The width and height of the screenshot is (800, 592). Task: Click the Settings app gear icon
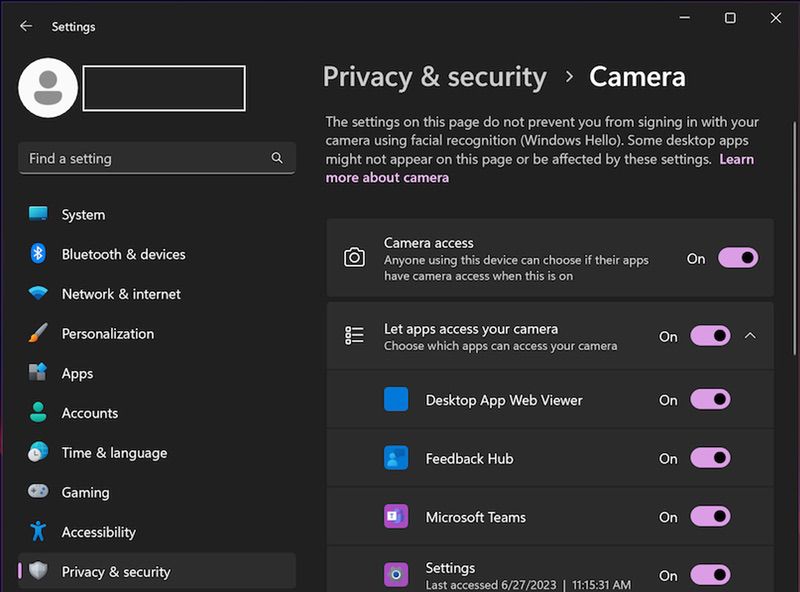(396, 575)
